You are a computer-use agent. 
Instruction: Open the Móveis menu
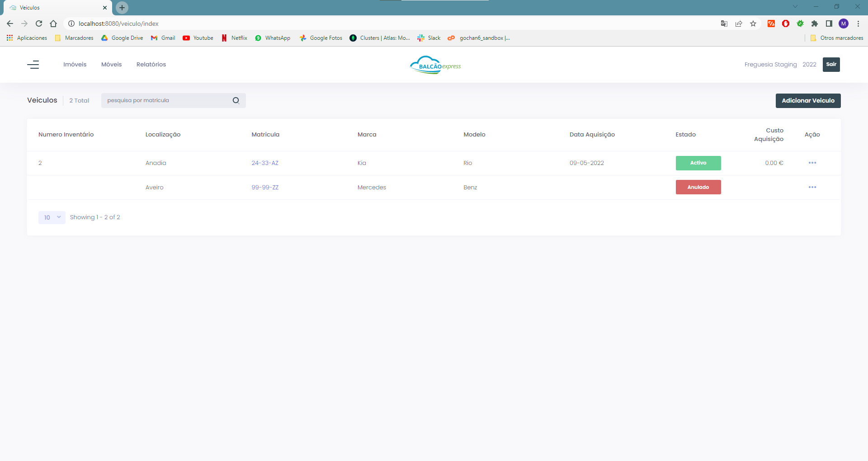(112, 65)
